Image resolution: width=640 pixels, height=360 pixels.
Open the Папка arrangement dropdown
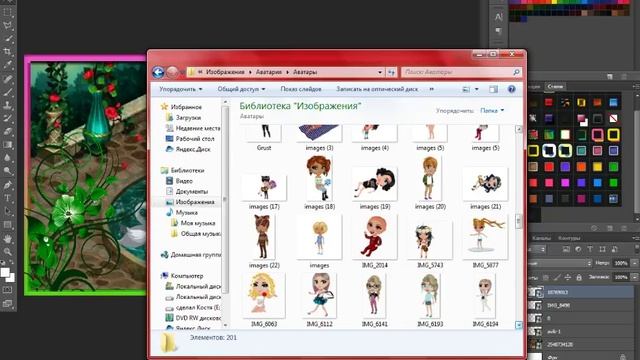click(x=492, y=110)
